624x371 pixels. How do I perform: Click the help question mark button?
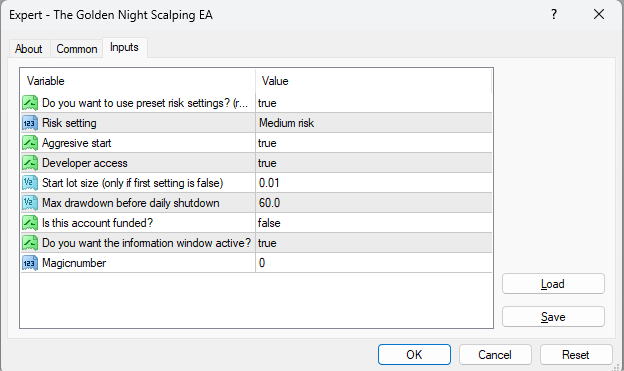pos(554,15)
